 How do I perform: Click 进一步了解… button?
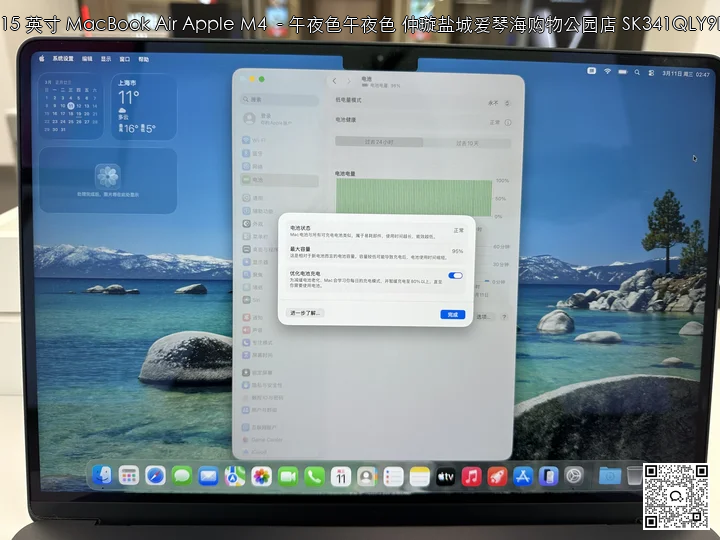coord(305,313)
